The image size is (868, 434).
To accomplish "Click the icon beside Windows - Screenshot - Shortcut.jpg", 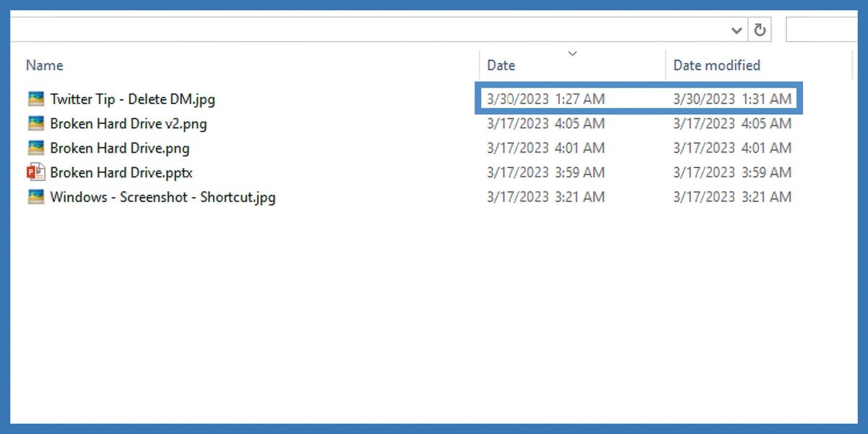I will [x=35, y=197].
